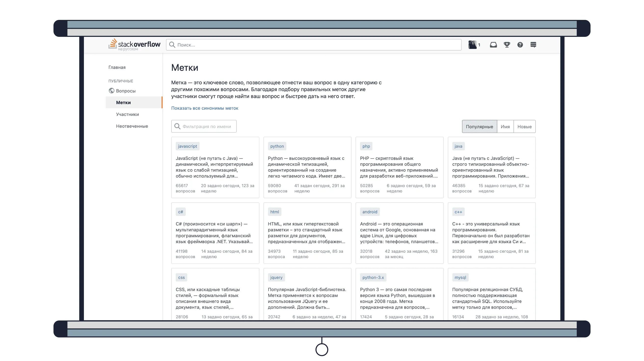The height and width of the screenshot is (361, 644).
Task: Go to Главная in the sidebar
Action: 117,67
